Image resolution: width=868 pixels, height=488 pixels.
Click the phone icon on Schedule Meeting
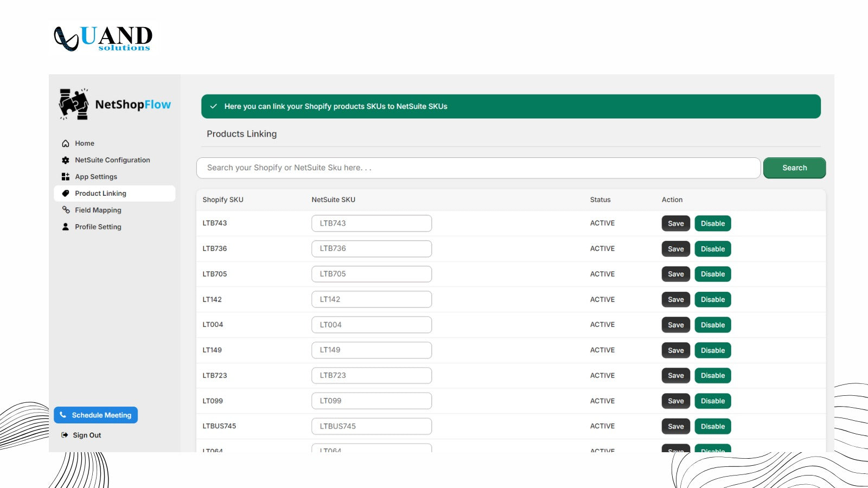[x=63, y=415]
